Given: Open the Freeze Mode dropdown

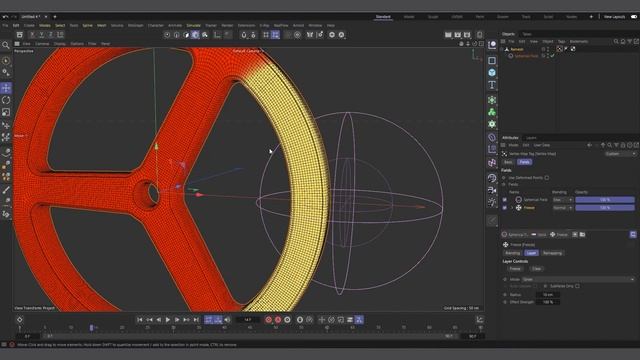Looking at the screenshot, I should click(578, 279).
